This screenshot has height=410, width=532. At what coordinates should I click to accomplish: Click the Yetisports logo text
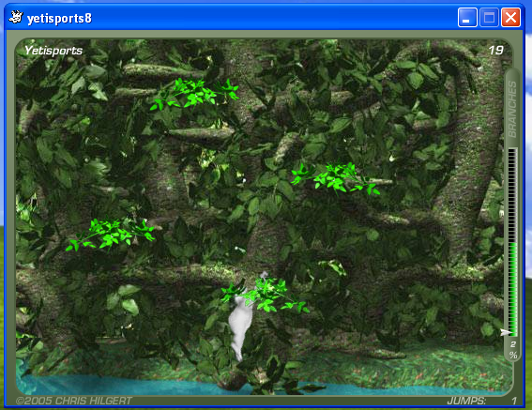53,51
